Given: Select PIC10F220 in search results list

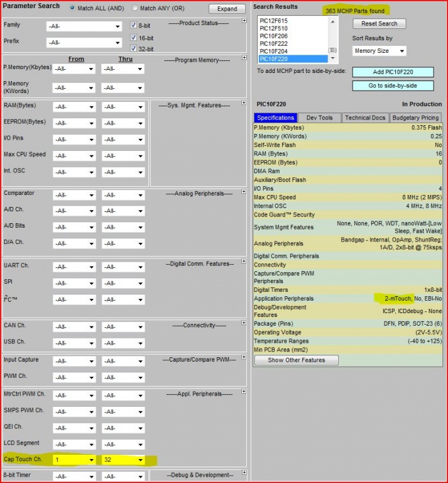Looking at the screenshot, I should 293,59.
